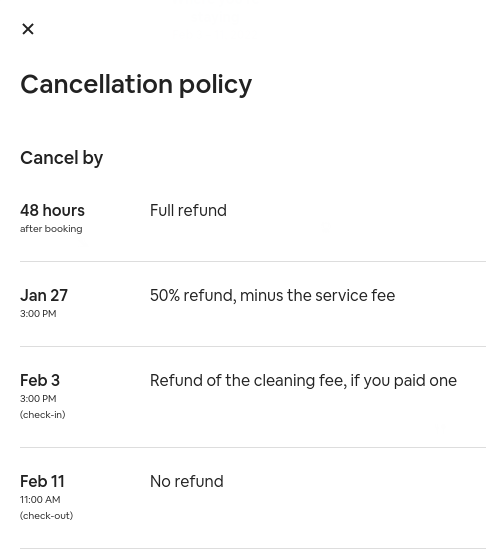This screenshot has height=549, width=486.
Task: Click the 48 hours deadline label
Action: click(x=53, y=210)
